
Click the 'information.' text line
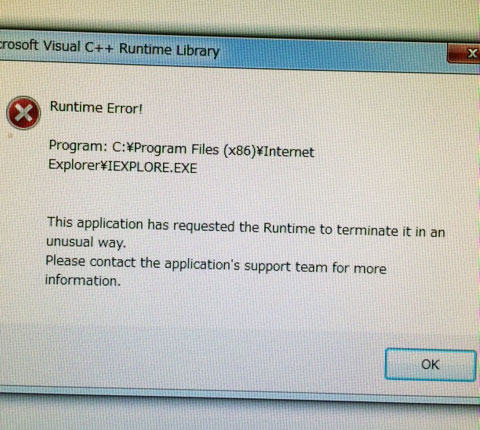pyautogui.click(x=83, y=280)
